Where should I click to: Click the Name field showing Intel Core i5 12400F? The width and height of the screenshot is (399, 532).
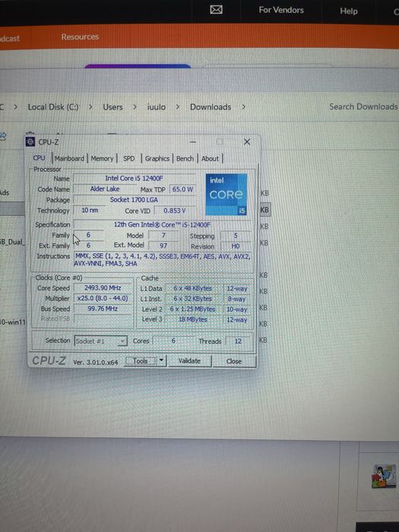point(134,178)
